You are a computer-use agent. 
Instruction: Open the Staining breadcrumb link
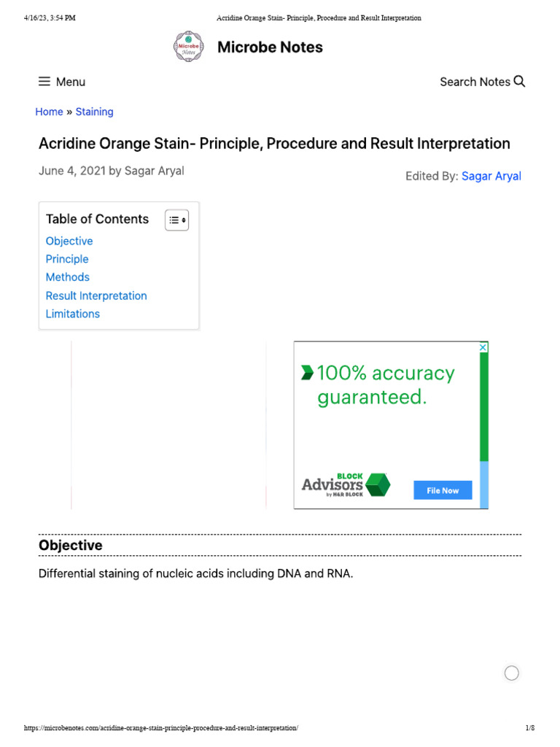point(94,112)
